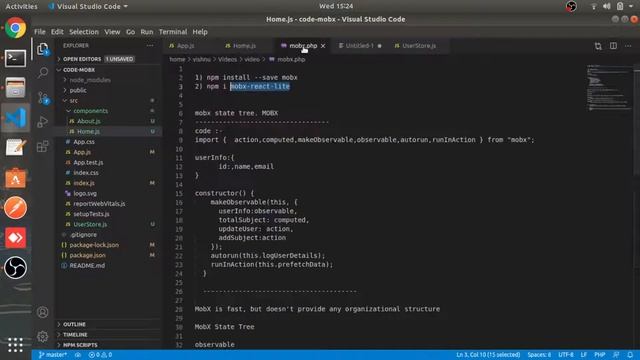Open the Text Editor from the dock
This screenshot has width=640, height=360.
tap(16, 147)
